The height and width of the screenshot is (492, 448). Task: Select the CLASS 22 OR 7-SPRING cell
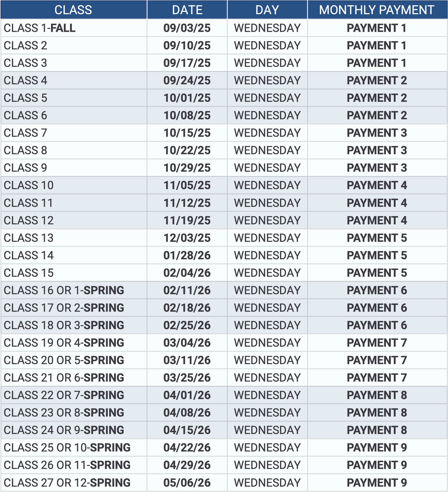coord(64,395)
